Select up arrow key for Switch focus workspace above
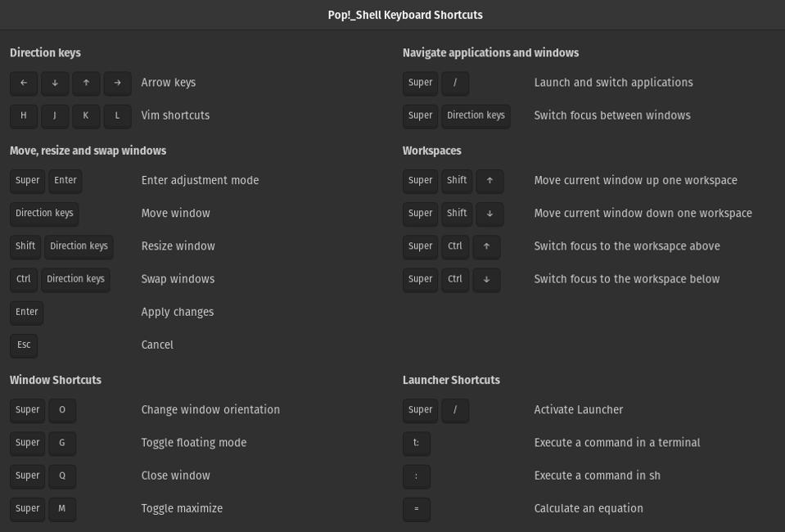The width and height of the screenshot is (785, 532). pyautogui.click(x=486, y=246)
